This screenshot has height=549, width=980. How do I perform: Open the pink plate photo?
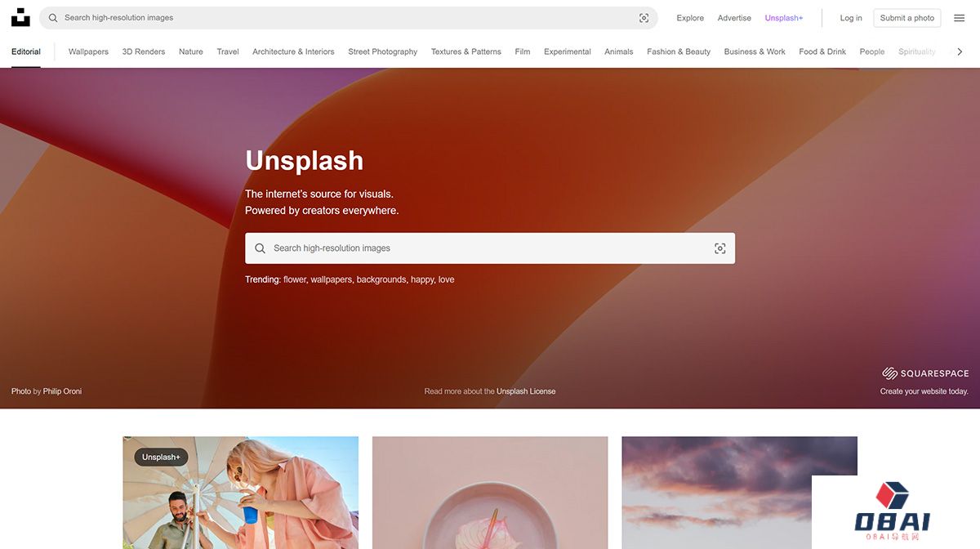(x=490, y=493)
